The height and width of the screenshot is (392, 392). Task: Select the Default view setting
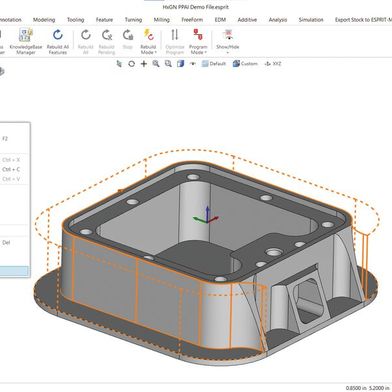pyautogui.click(x=214, y=64)
